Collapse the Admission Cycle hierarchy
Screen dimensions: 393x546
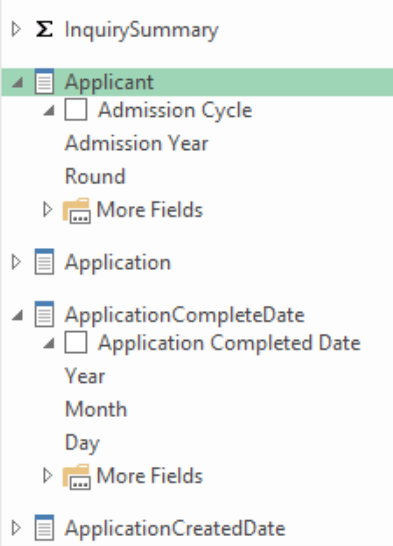click(49, 111)
